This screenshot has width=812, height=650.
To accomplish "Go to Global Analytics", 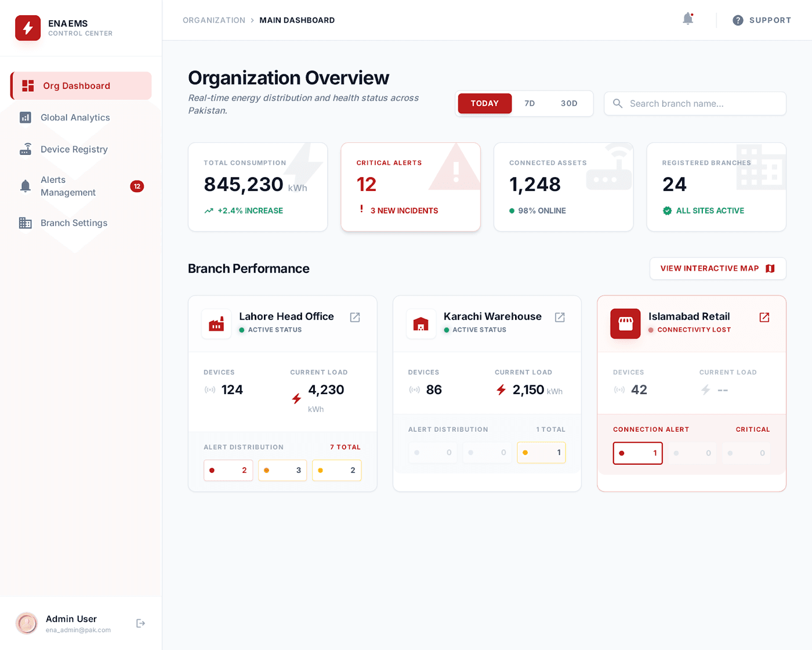I will (x=81, y=118).
